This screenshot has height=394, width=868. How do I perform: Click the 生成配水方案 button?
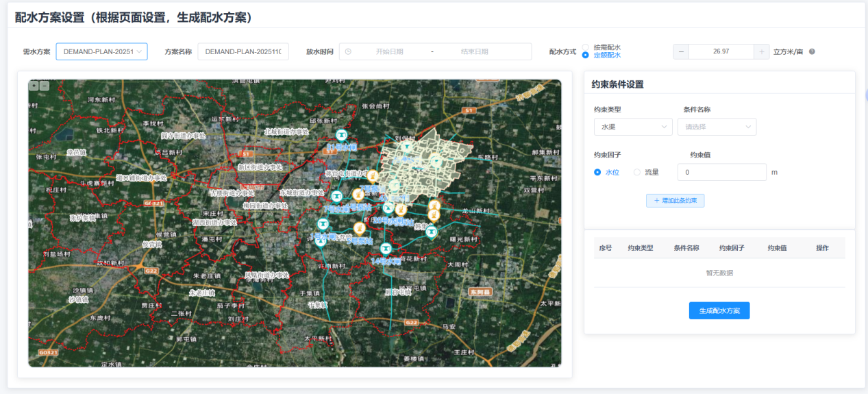719,310
